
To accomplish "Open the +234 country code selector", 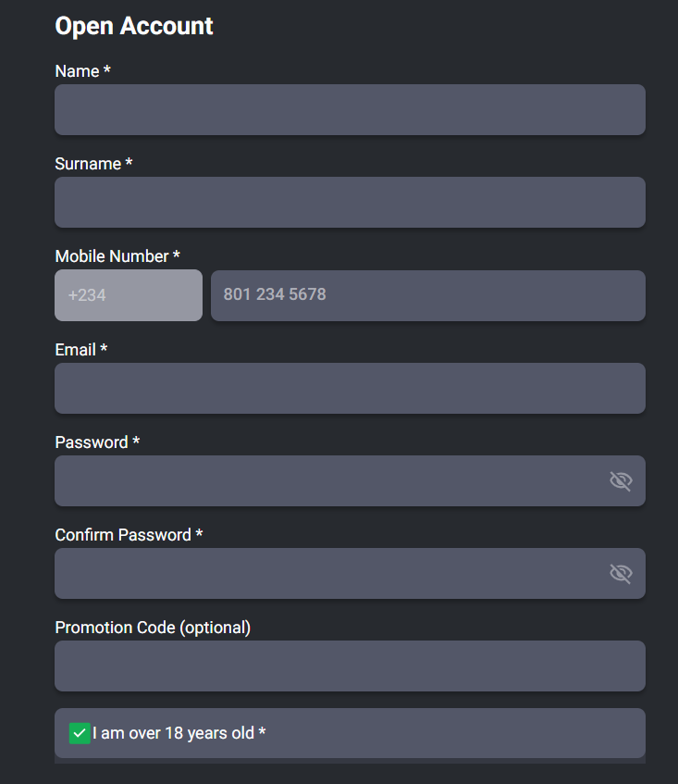I will click(128, 295).
